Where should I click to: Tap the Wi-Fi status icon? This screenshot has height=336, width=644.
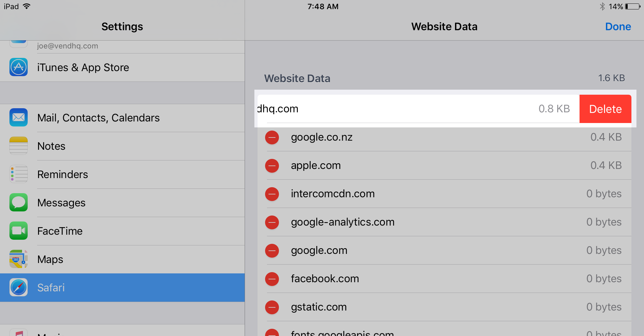click(x=27, y=6)
